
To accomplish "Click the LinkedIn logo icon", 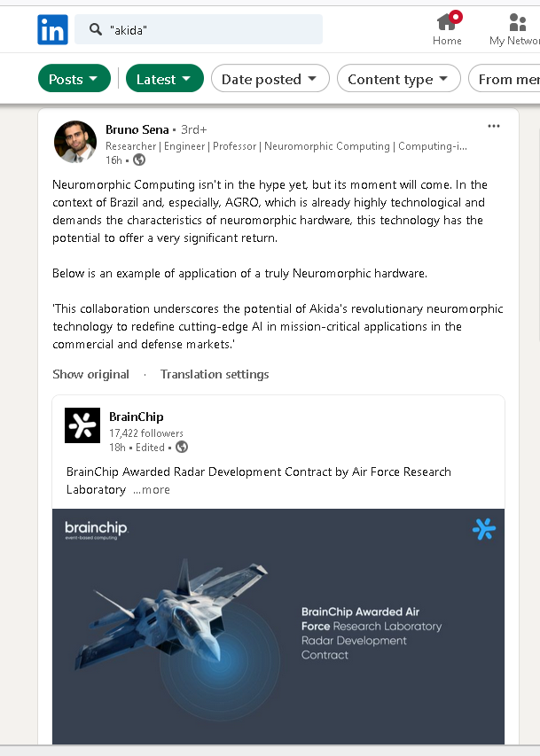I will [x=52, y=30].
